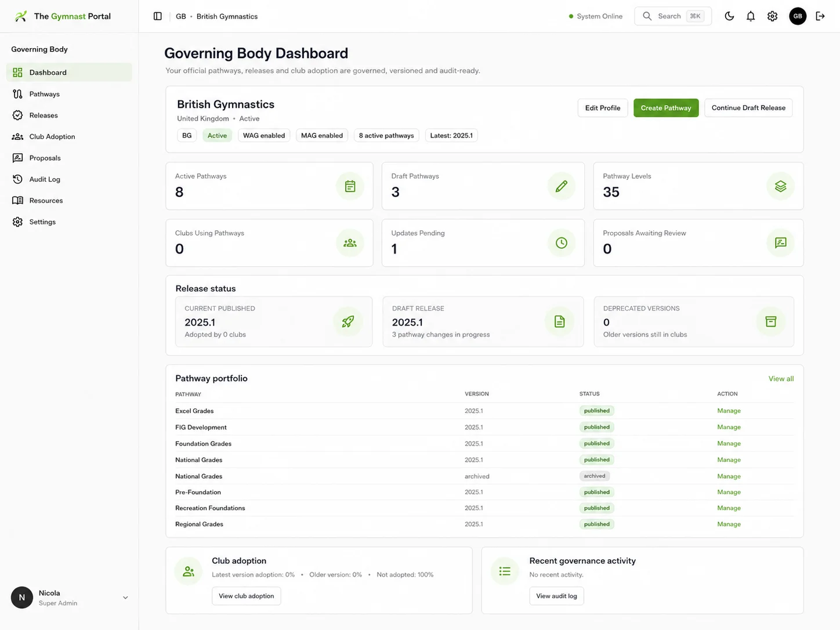Manage the Pre-Foundation pathway
Screen dimensions: 840x630
point(729,492)
